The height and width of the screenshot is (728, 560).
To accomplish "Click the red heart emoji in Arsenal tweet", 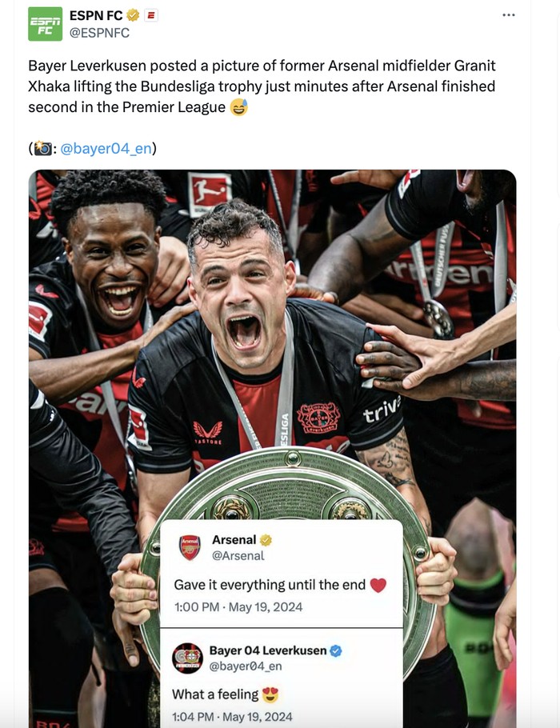I will click(x=378, y=585).
